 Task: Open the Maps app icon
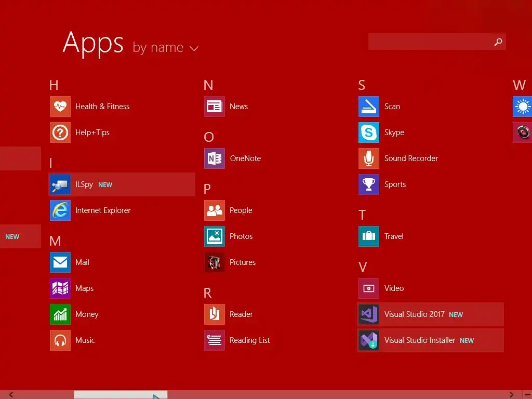tap(60, 288)
